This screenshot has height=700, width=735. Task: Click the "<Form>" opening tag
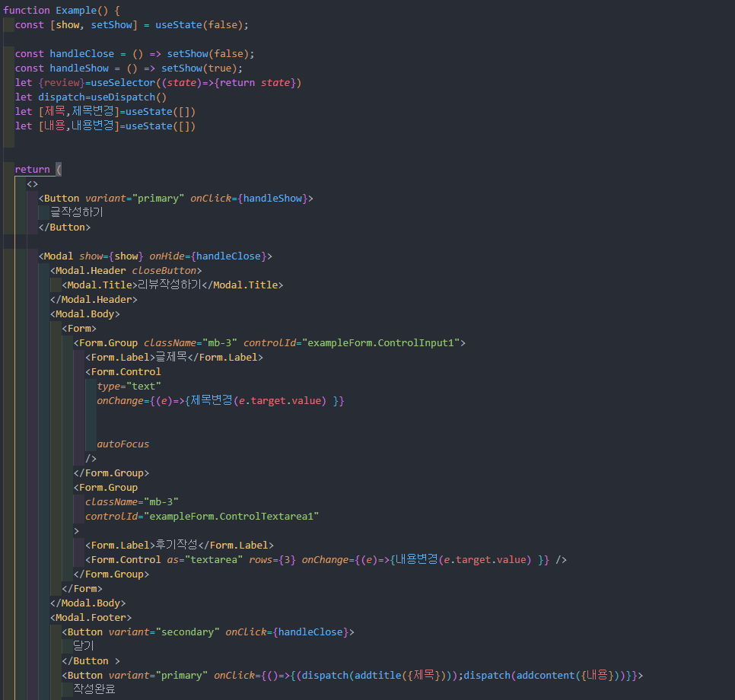tap(79, 329)
